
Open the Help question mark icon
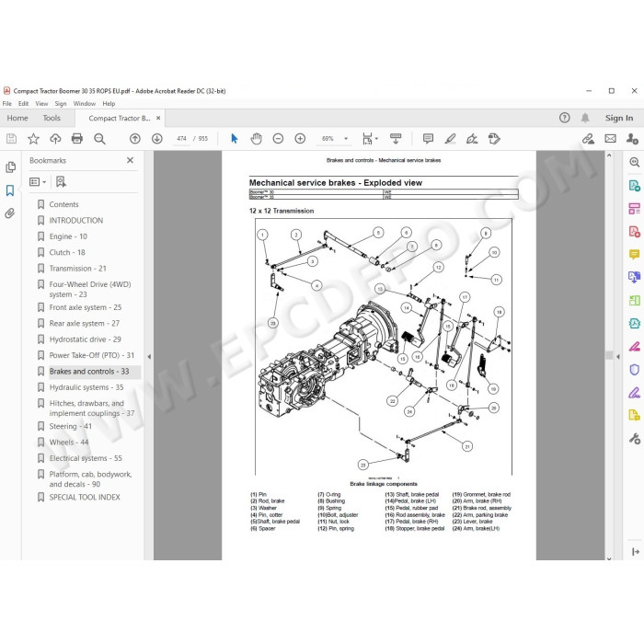point(564,118)
